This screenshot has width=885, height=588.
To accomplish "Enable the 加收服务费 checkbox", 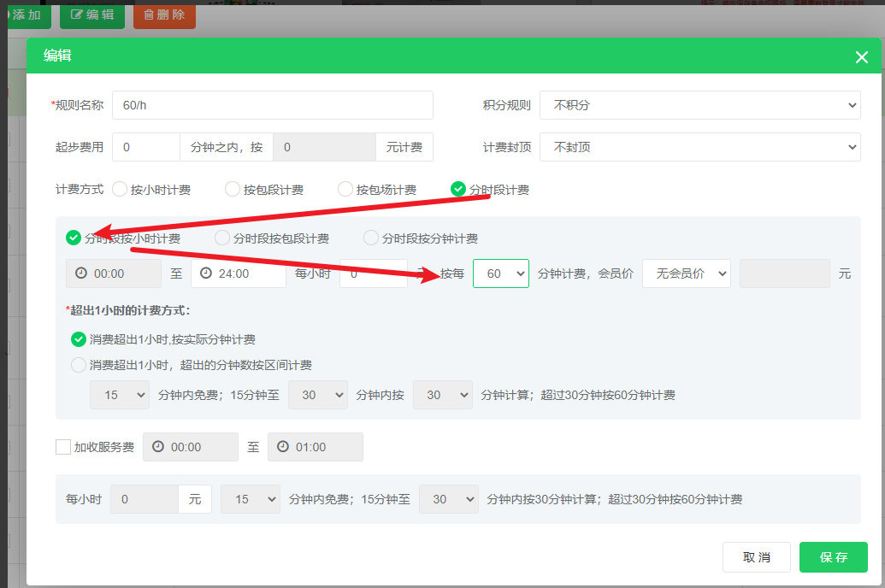I will tap(63, 447).
